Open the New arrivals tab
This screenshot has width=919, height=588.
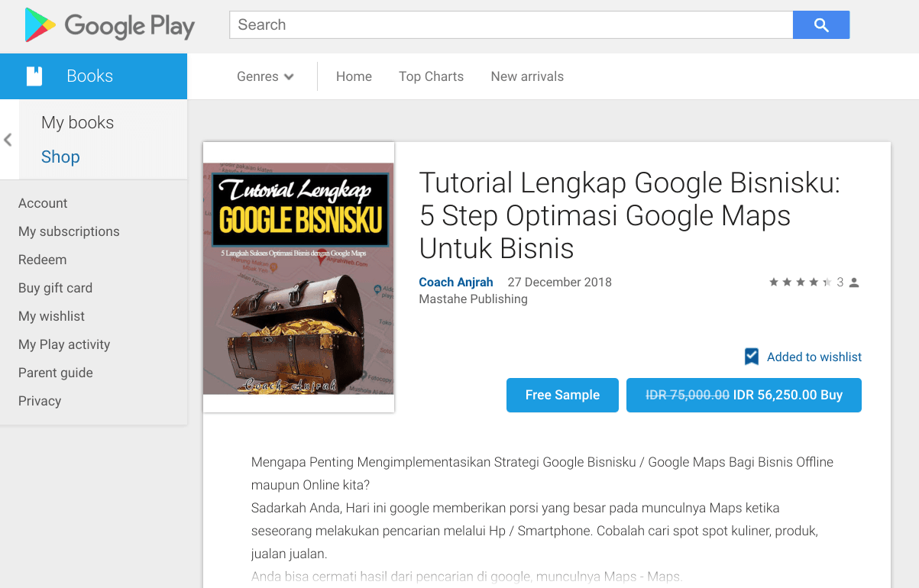coord(527,76)
